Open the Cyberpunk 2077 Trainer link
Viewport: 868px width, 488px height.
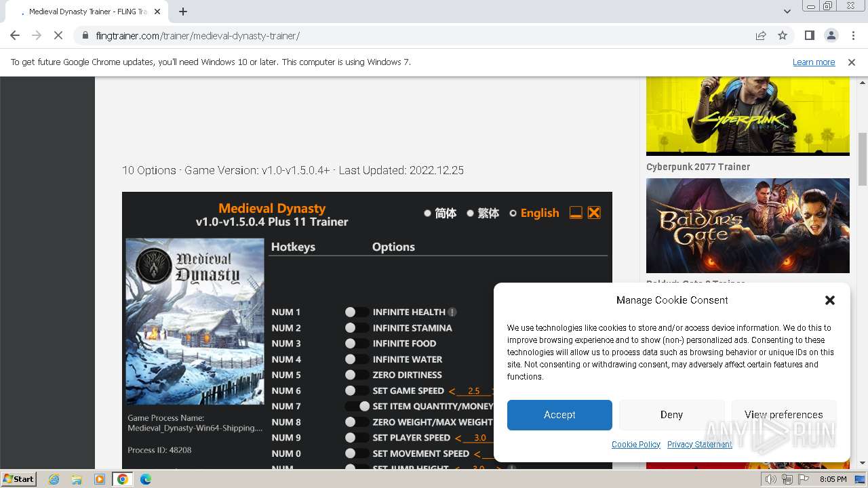(698, 167)
